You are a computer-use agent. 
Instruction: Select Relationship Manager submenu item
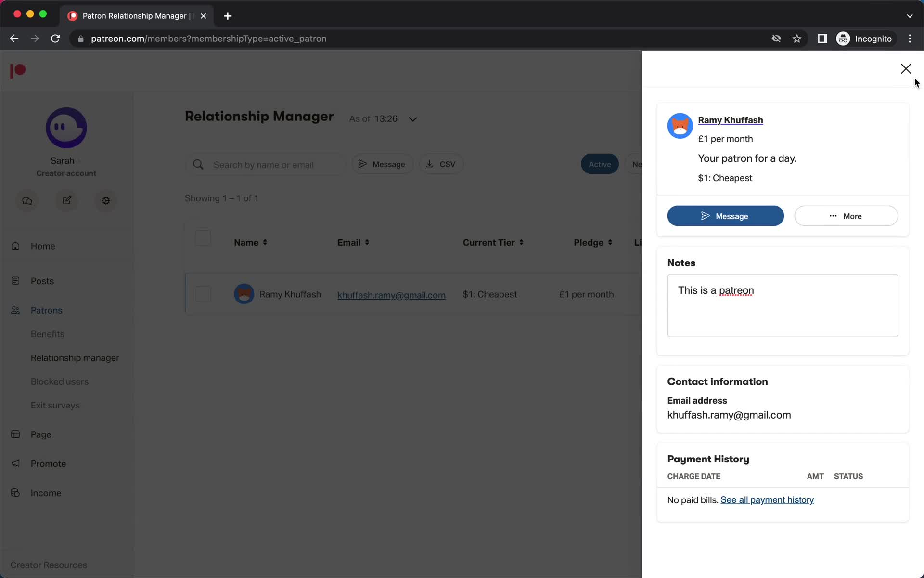pyautogui.click(x=75, y=357)
